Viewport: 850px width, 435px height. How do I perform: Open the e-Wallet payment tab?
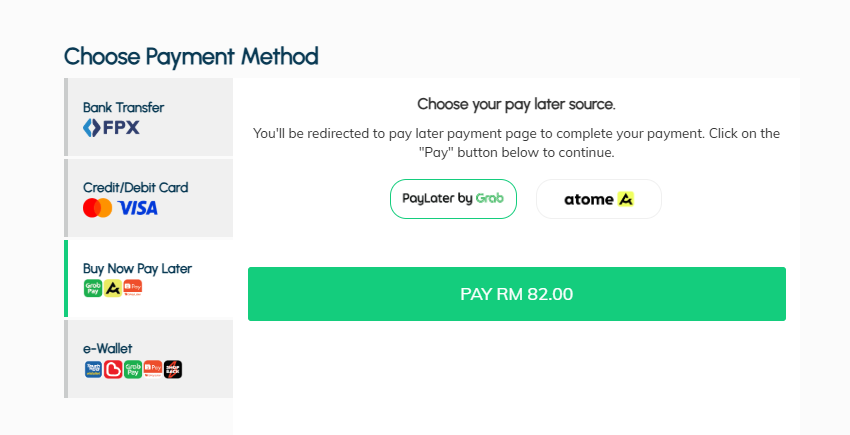pyautogui.click(x=149, y=359)
